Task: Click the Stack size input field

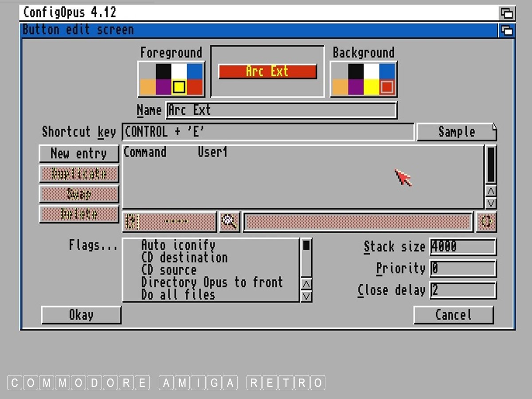Action: pos(462,247)
